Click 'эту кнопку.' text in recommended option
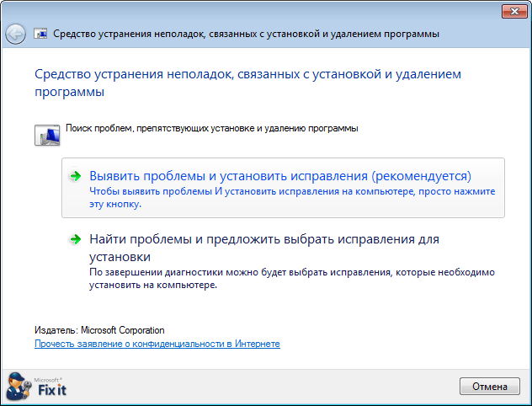 pos(115,204)
